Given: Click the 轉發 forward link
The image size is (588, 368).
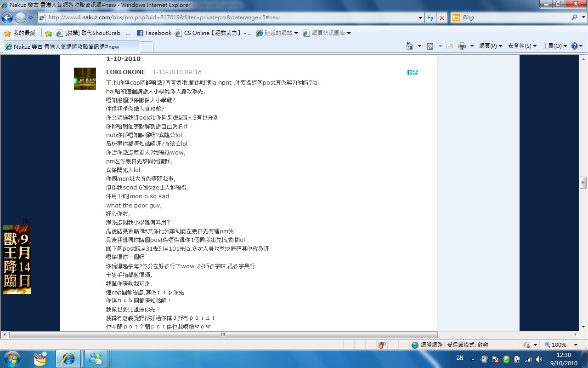Looking at the screenshot, I should (413, 73).
